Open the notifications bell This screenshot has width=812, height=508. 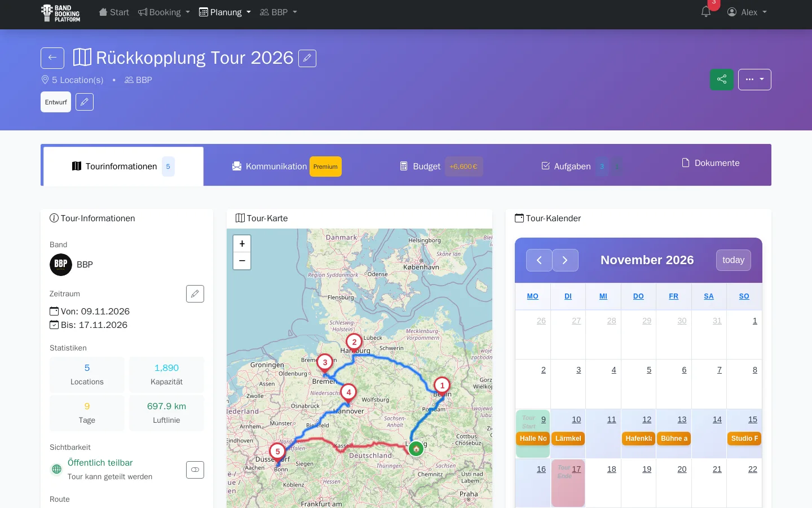(x=706, y=12)
